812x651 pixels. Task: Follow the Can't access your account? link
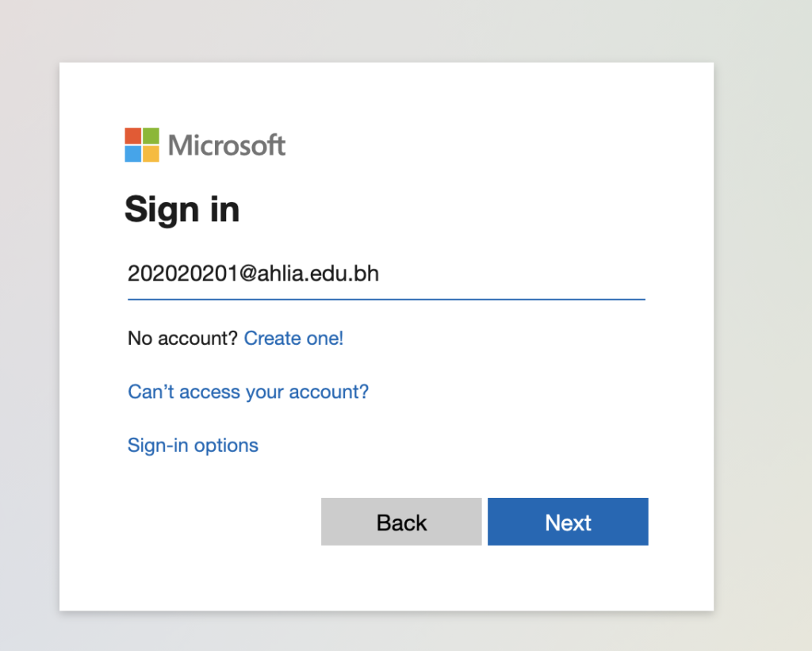tap(248, 392)
